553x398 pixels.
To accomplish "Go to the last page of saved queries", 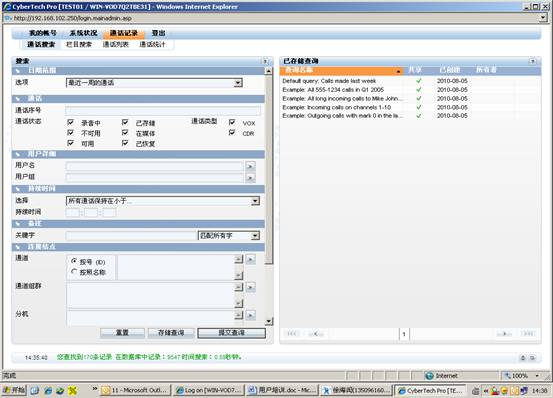I will coord(528,333).
